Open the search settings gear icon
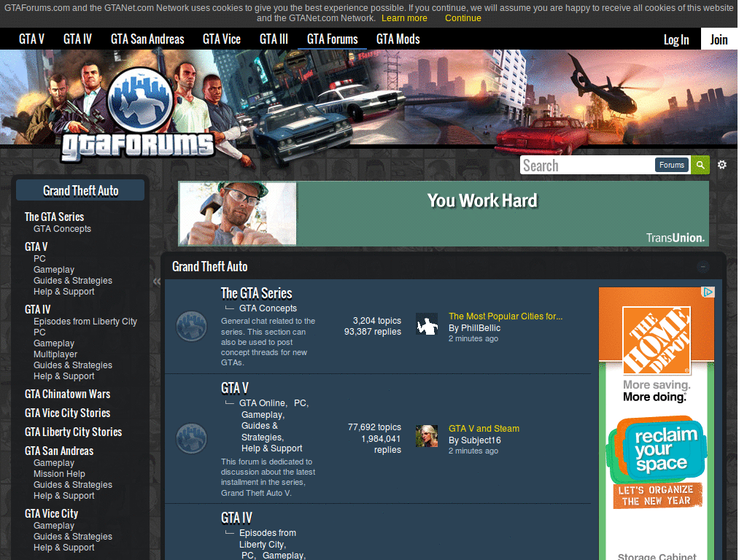 (x=721, y=165)
